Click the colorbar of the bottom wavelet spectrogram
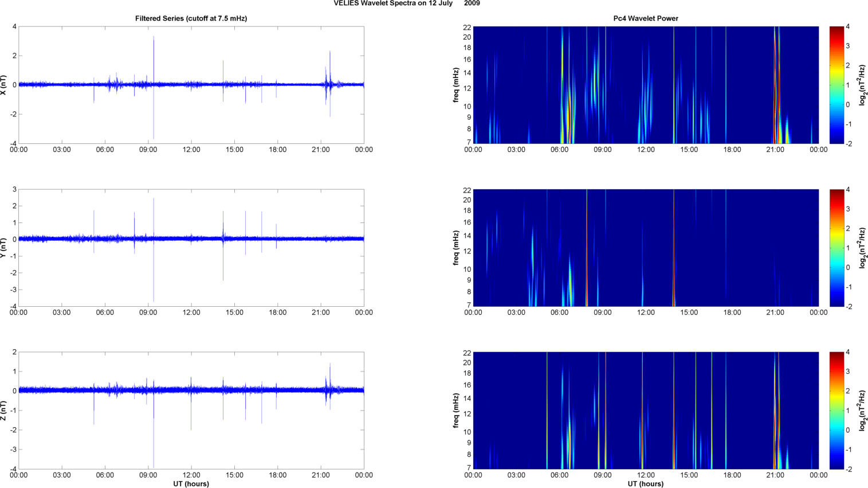The image size is (868, 488). pyautogui.click(x=837, y=411)
